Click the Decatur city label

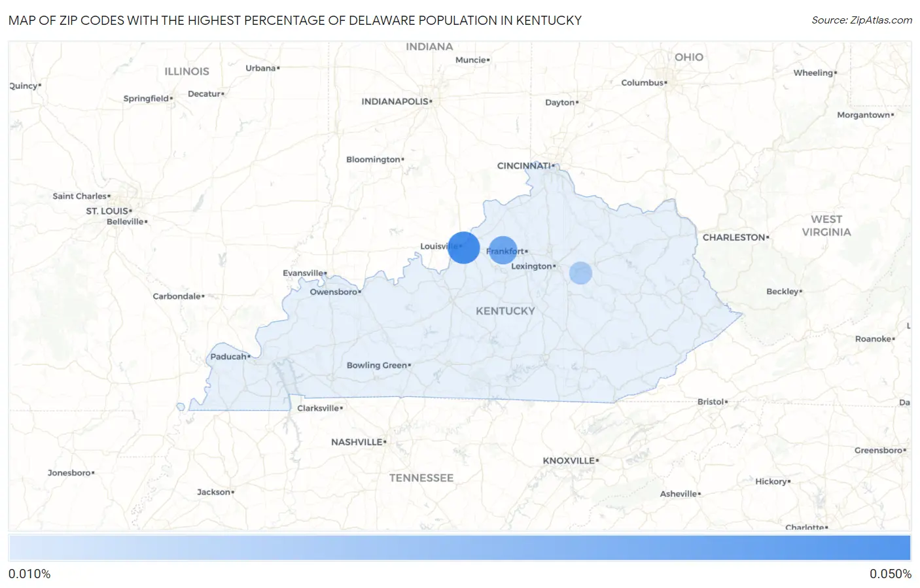204,94
